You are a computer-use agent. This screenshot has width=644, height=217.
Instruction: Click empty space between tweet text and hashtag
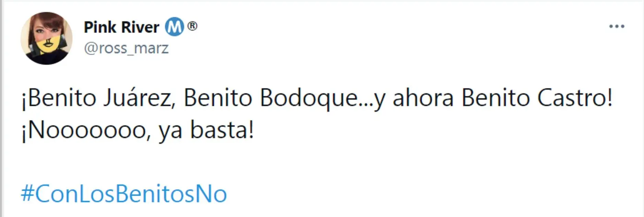[309, 162]
